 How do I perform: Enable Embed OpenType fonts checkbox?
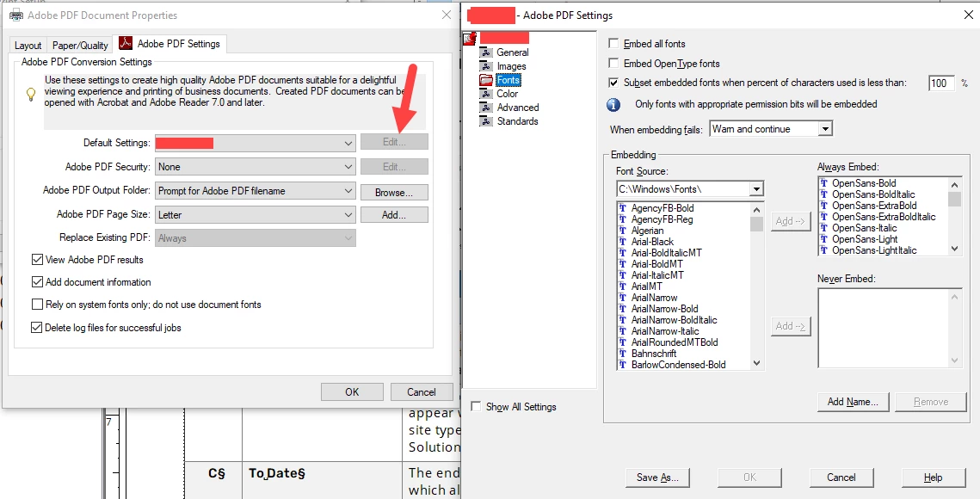click(613, 63)
